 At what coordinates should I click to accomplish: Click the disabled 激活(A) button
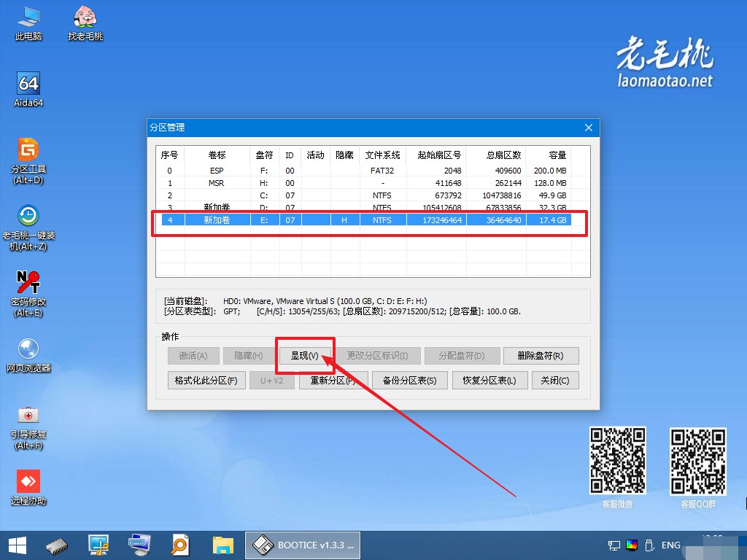point(193,356)
